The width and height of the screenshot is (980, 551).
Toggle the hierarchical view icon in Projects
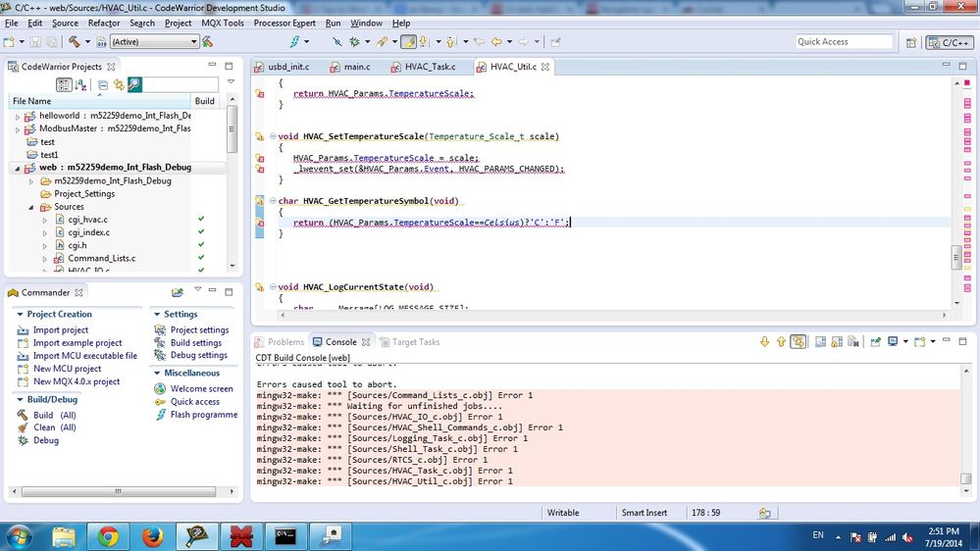[x=63, y=84]
